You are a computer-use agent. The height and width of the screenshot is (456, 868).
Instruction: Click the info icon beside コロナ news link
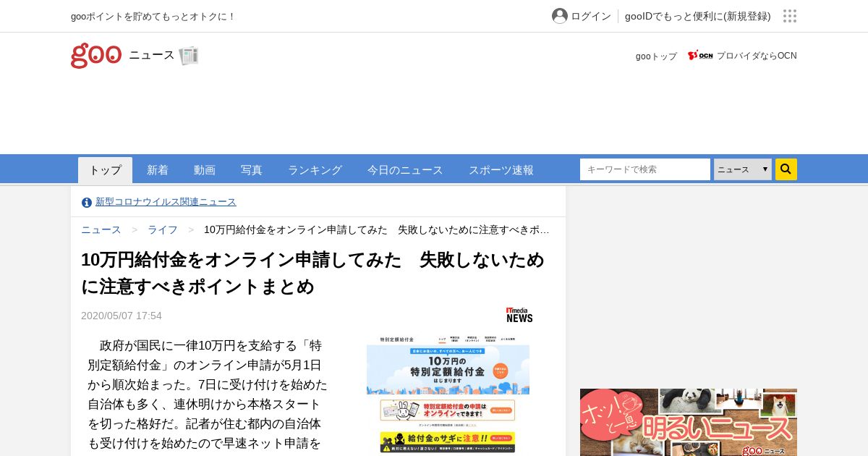[87, 202]
